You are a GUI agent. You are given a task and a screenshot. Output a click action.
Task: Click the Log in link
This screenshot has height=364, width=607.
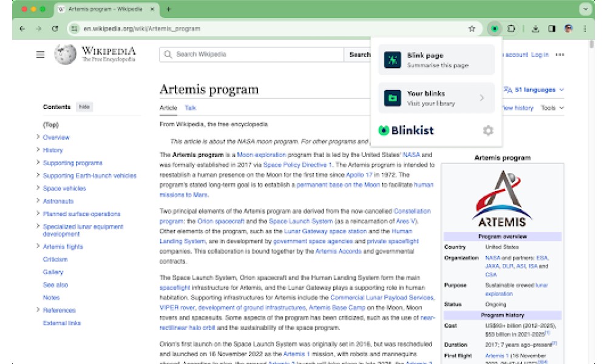click(x=540, y=55)
